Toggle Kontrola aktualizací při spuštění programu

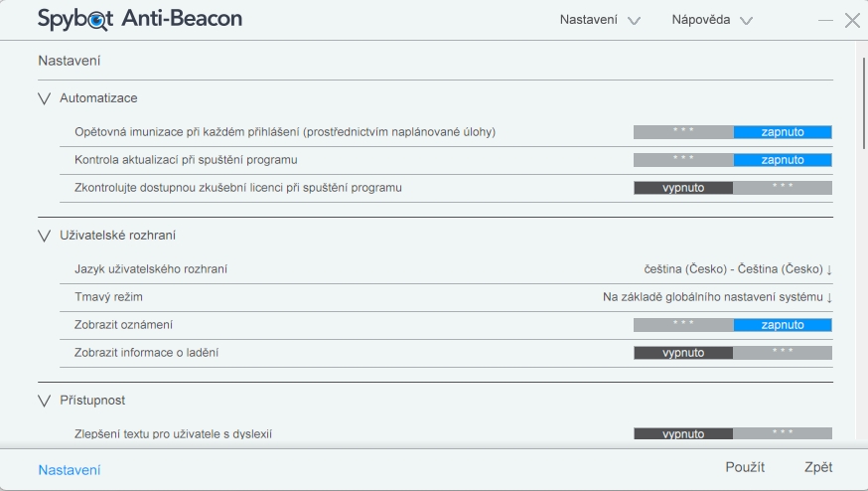click(x=732, y=159)
